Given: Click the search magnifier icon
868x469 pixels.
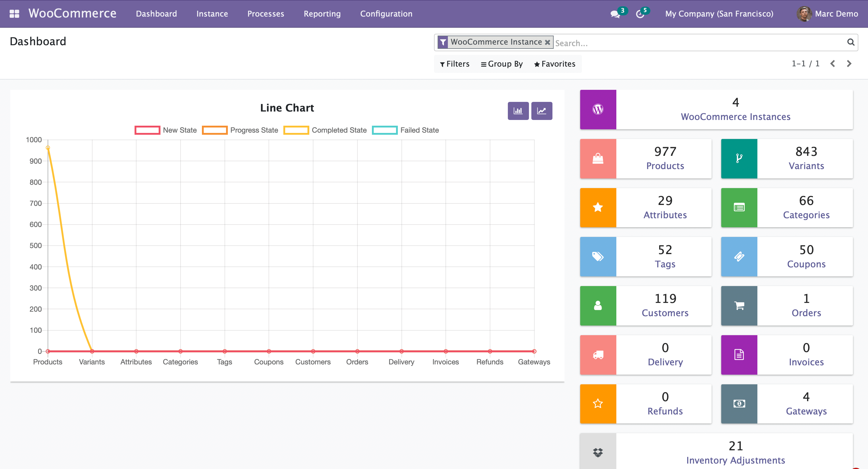Looking at the screenshot, I should tap(851, 42).
